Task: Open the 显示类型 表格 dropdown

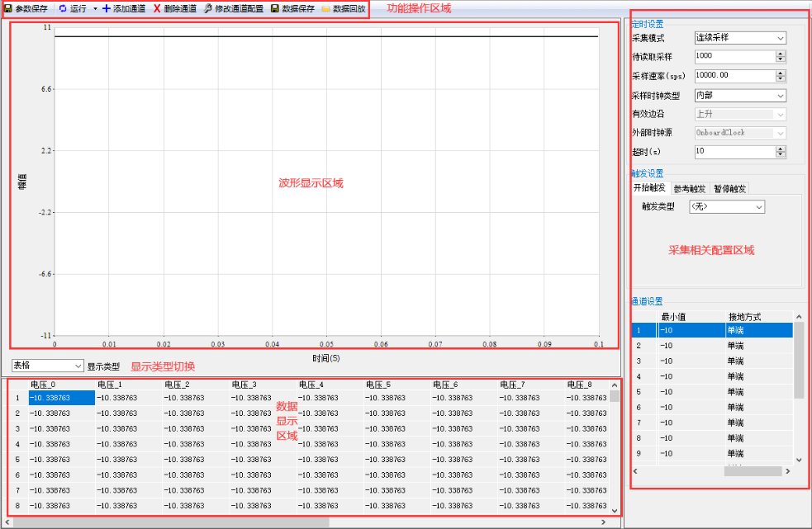Action: (78, 366)
